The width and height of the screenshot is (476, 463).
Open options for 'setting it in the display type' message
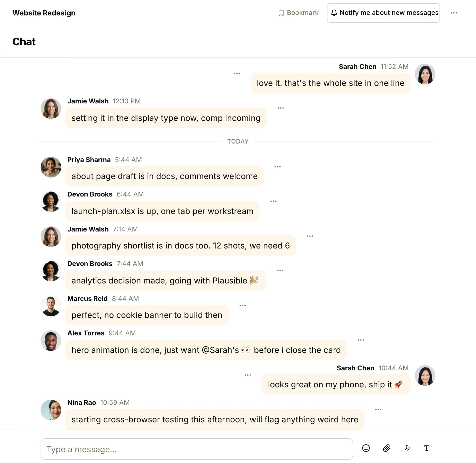pyautogui.click(x=281, y=108)
